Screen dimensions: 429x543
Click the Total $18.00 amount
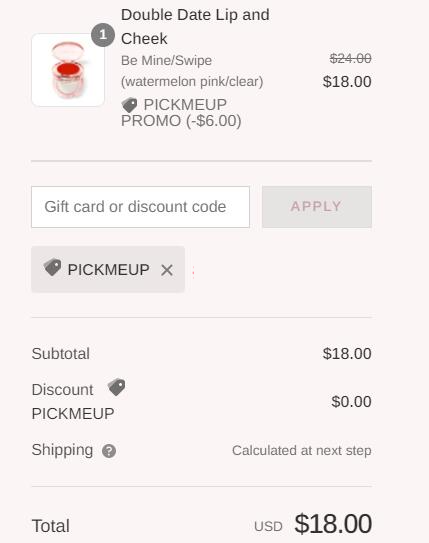coord(333,524)
